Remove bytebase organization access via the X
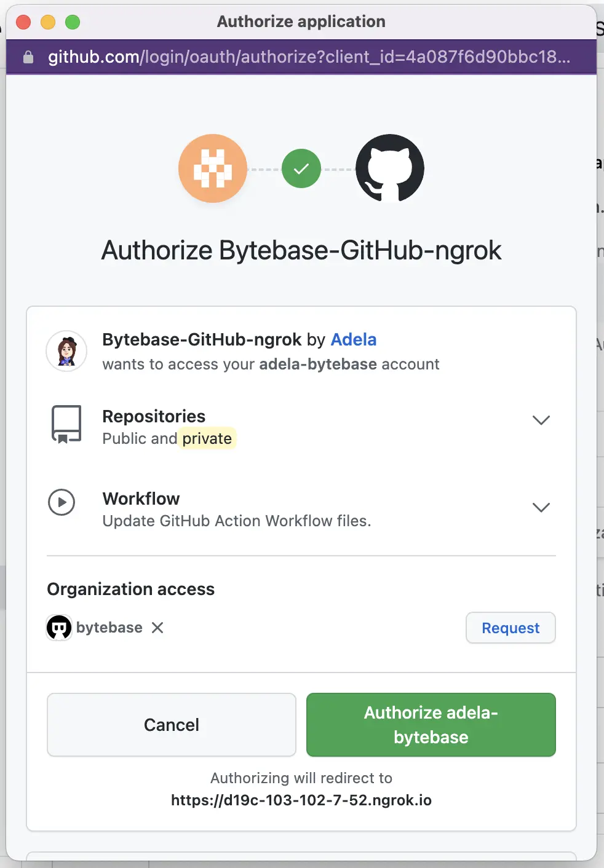 point(158,628)
